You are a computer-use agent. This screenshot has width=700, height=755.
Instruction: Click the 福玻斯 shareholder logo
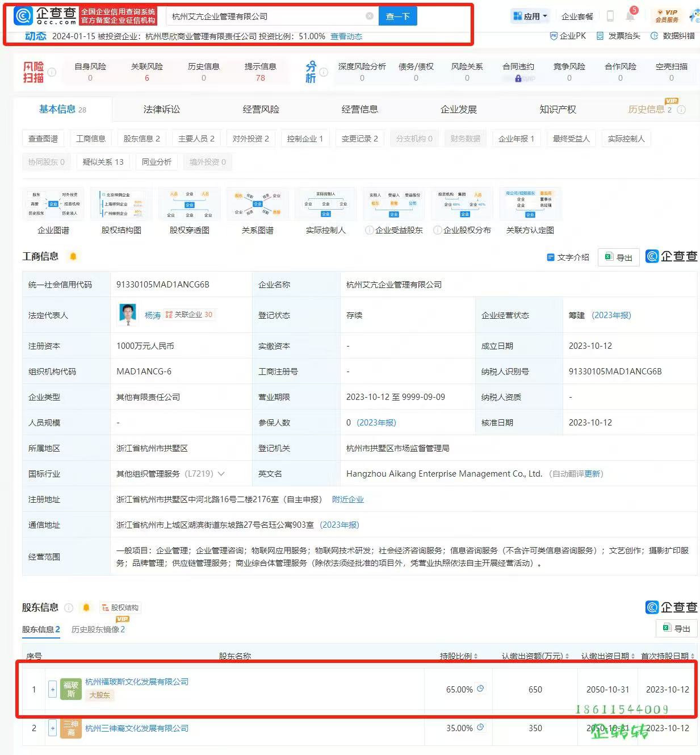click(x=71, y=689)
